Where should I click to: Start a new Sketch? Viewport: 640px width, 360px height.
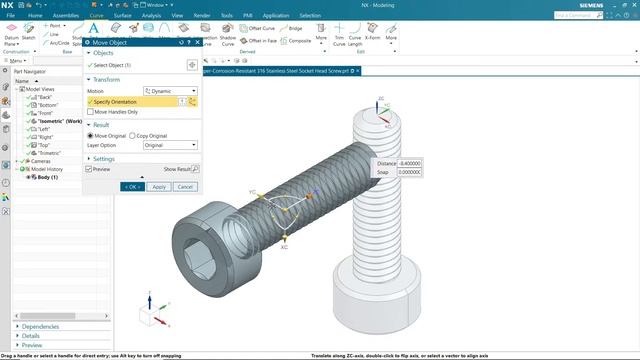coord(29,32)
